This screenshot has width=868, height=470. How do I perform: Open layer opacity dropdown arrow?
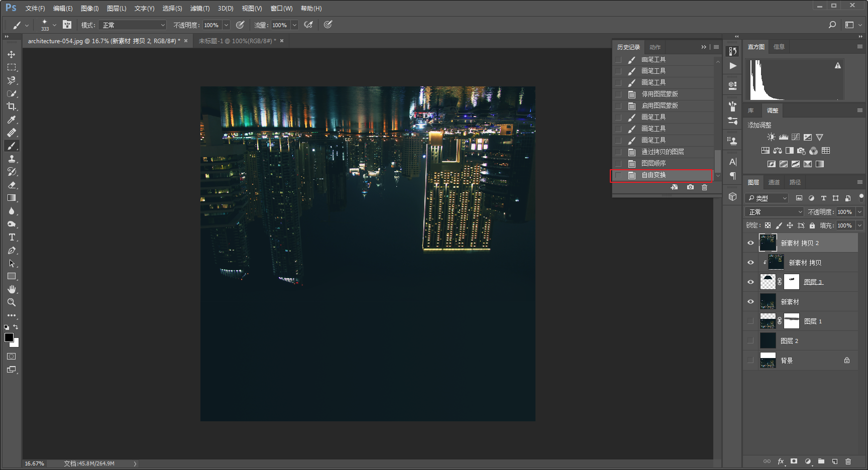point(859,212)
